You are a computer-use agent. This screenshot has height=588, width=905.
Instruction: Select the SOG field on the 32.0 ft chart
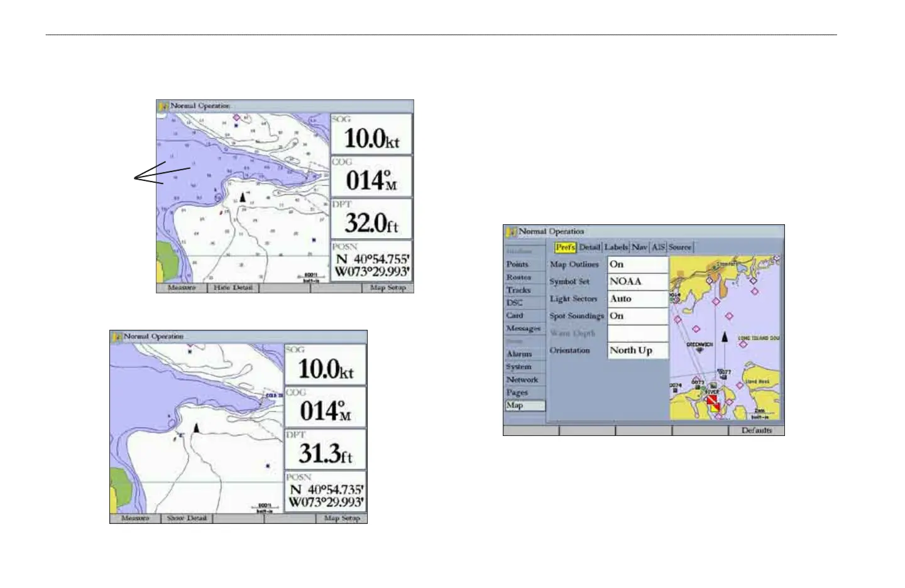(x=371, y=134)
